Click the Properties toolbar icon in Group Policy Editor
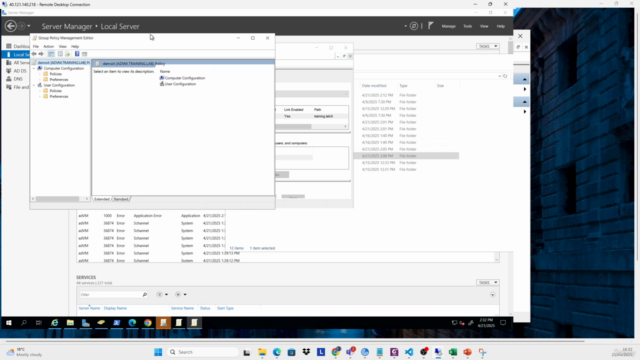Screen dimensions: 640x360 tap(60, 54)
